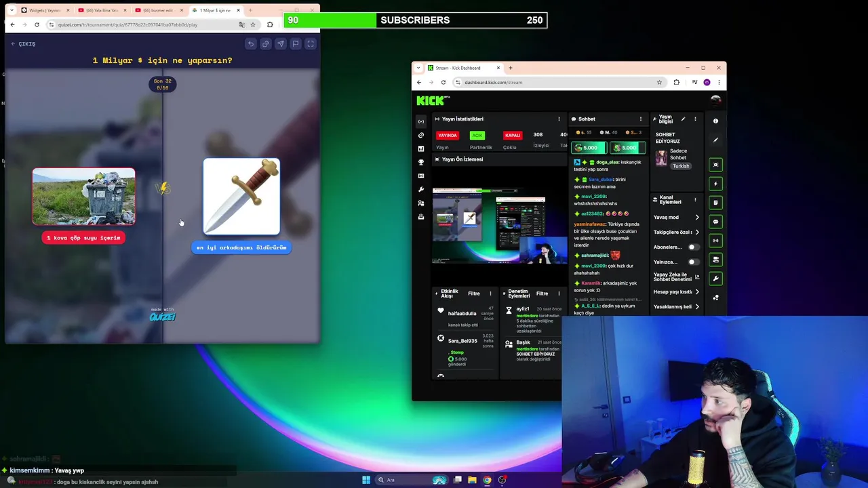
Task: Toggle the Abonelere switch
Action: coord(693,247)
